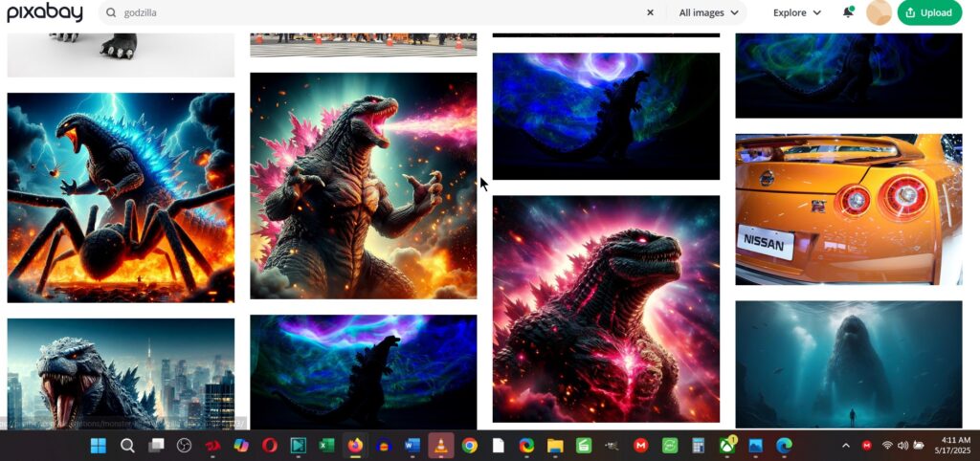The width and height of the screenshot is (980, 461).
Task: Show hidden system tray icons
Action: click(x=846, y=446)
